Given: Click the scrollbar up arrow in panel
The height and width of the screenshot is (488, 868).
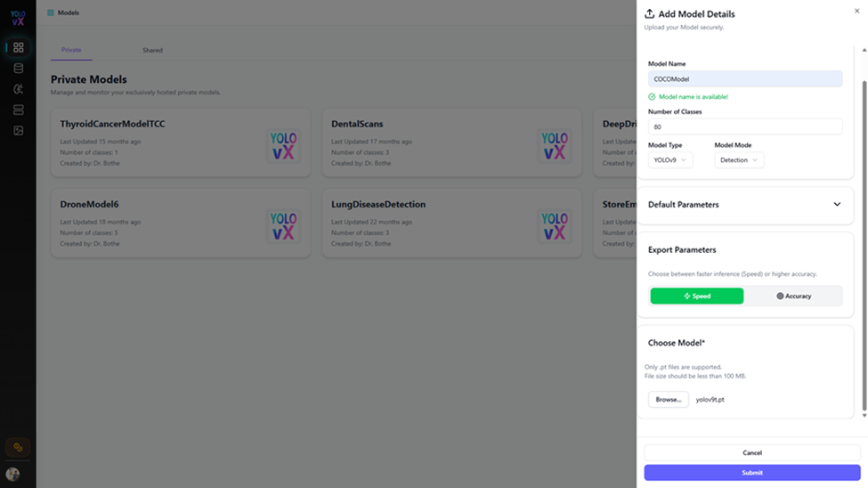Looking at the screenshot, I should [864, 51].
